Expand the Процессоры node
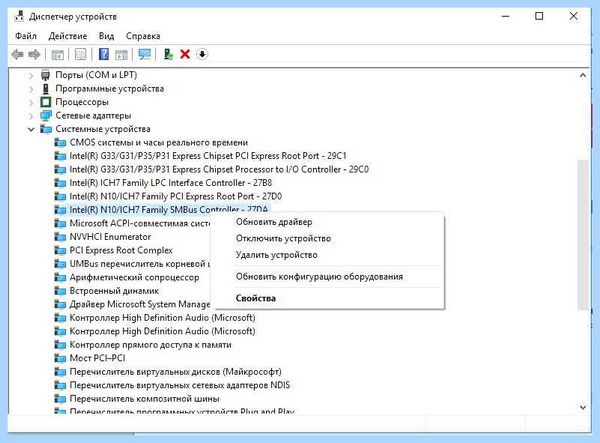 (31, 103)
